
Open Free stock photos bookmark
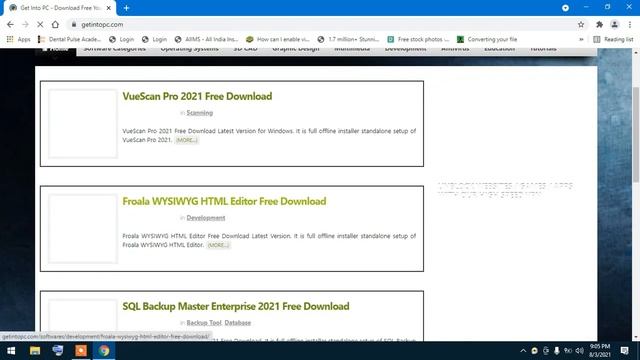pos(418,39)
